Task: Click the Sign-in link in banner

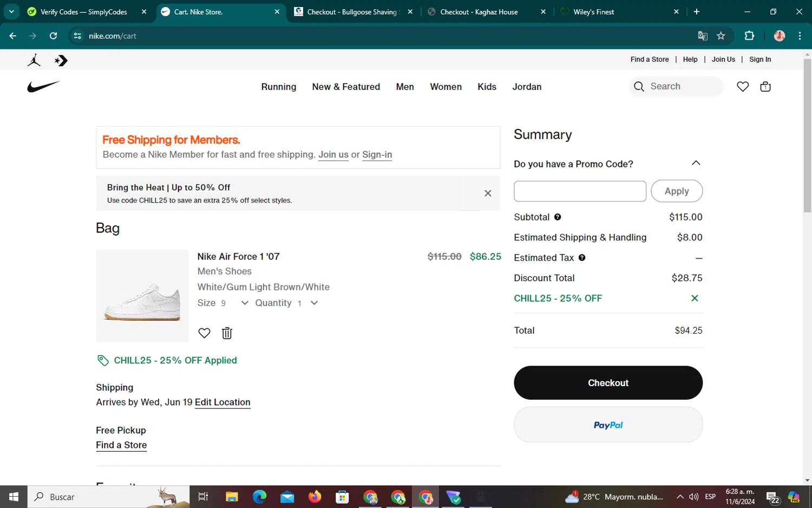Action: pyautogui.click(x=377, y=155)
